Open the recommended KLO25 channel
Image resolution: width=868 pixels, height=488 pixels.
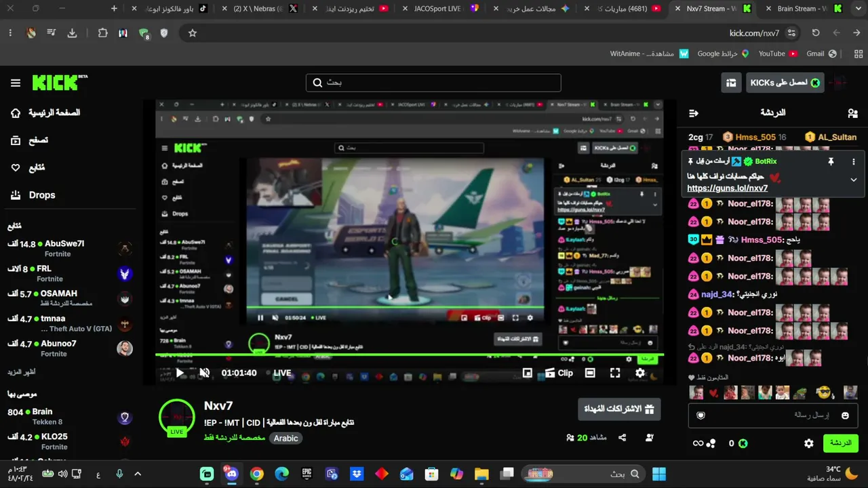coord(70,441)
